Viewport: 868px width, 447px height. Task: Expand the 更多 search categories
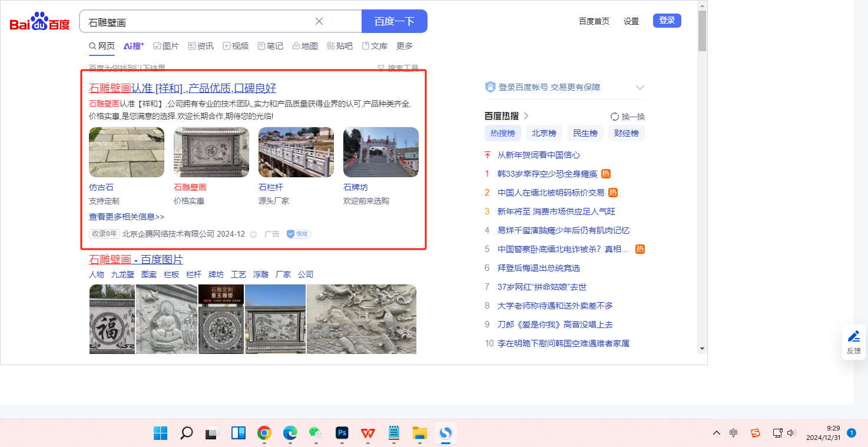pos(405,46)
